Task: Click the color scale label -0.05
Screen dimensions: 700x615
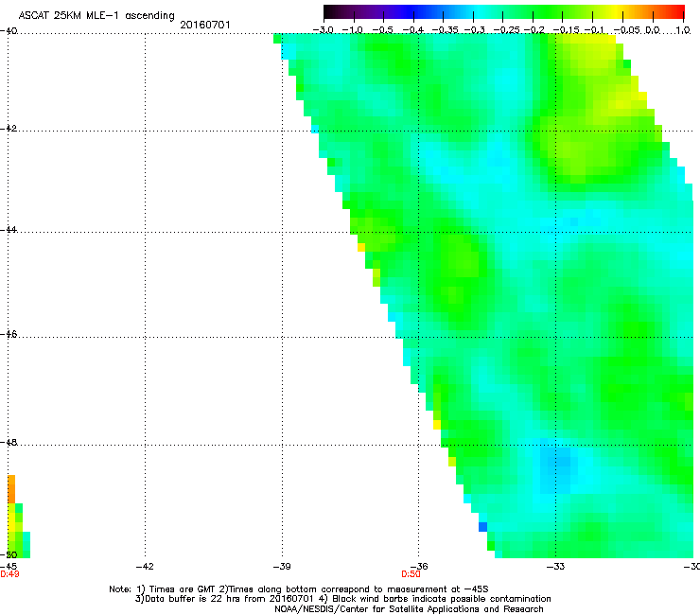Action: pos(627,30)
